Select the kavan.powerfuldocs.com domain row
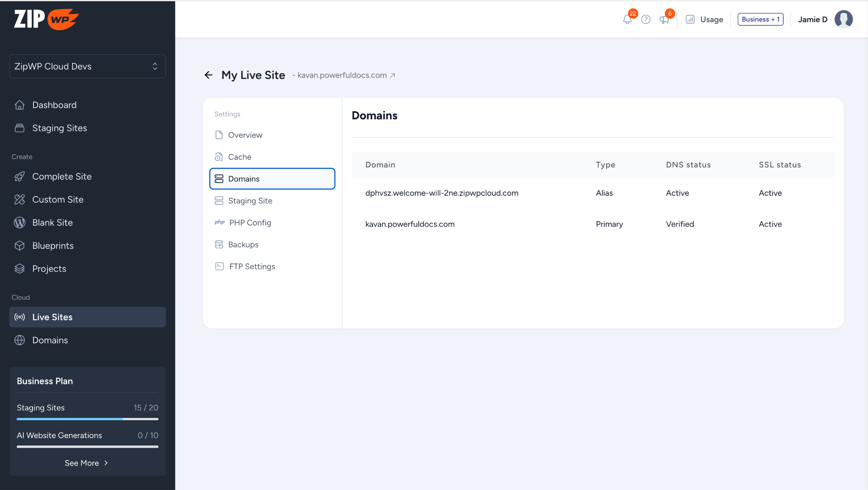This screenshot has height=490, width=868. [x=410, y=224]
